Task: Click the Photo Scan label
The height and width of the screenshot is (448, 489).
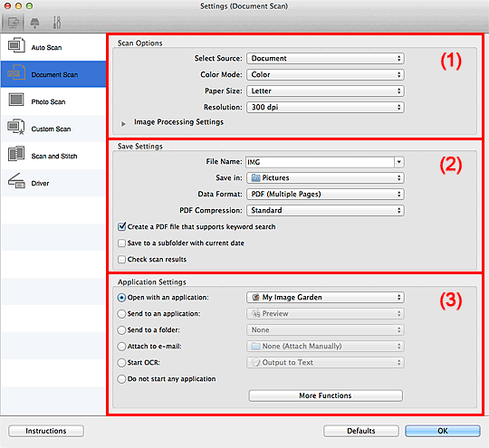Action: (48, 101)
